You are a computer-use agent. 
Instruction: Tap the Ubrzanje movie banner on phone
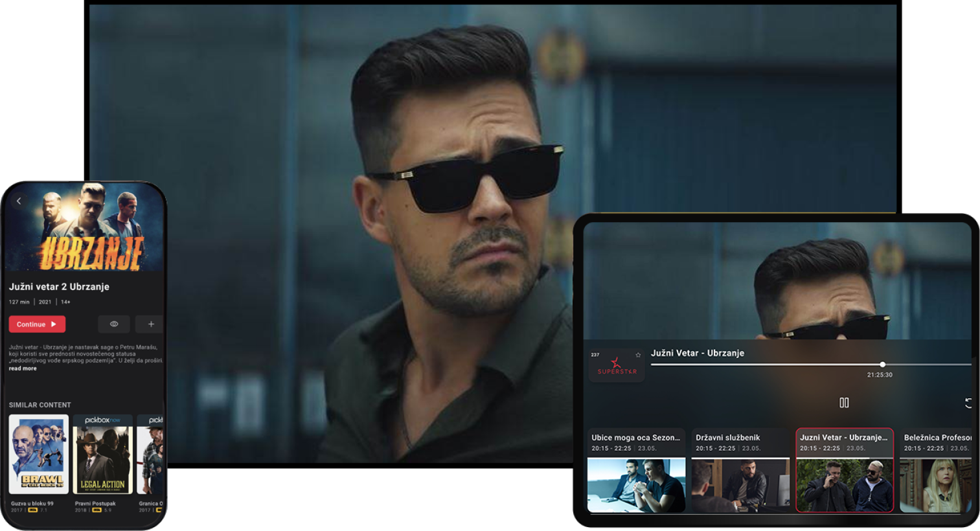(x=84, y=228)
